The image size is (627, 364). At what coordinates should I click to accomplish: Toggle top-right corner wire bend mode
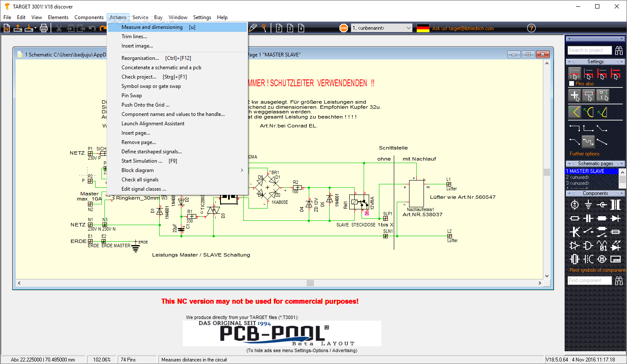(575, 128)
